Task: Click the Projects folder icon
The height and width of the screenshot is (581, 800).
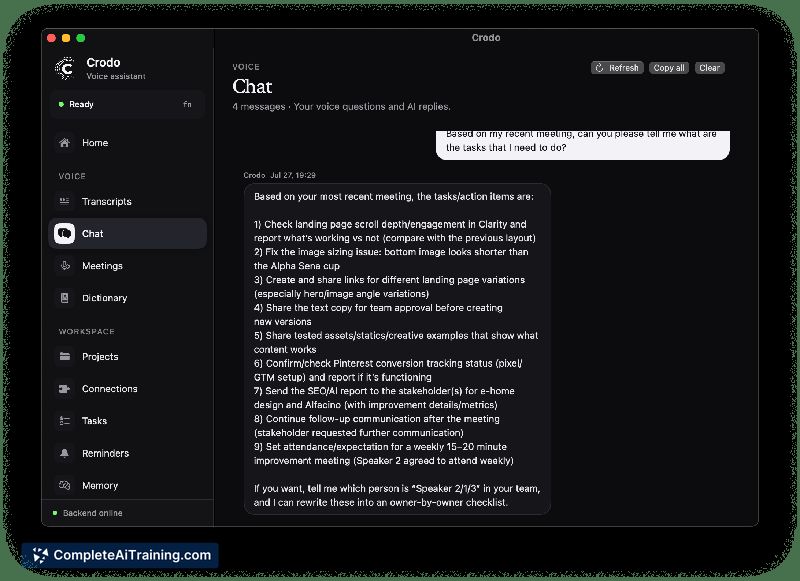Action: click(64, 357)
